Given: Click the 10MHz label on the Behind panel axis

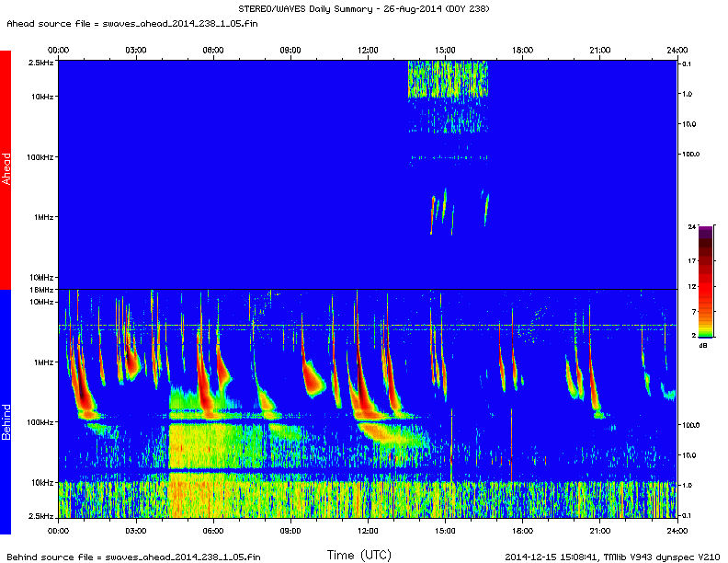Looking at the screenshot, I should (41, 302).
